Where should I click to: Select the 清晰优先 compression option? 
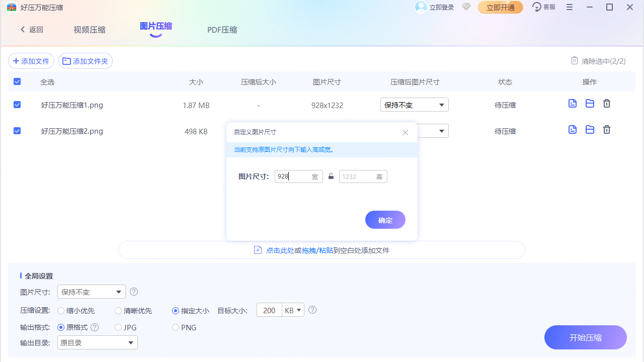[x=118, y=310]
